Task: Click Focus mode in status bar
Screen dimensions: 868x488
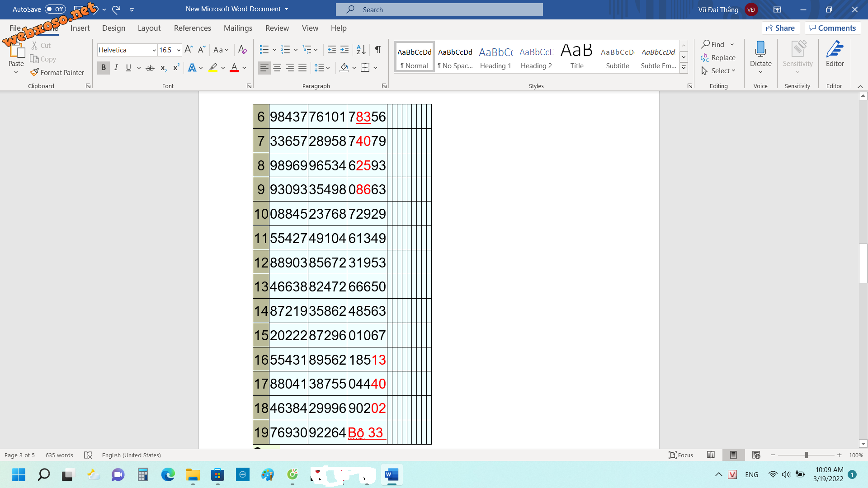Action: (681, 455)
